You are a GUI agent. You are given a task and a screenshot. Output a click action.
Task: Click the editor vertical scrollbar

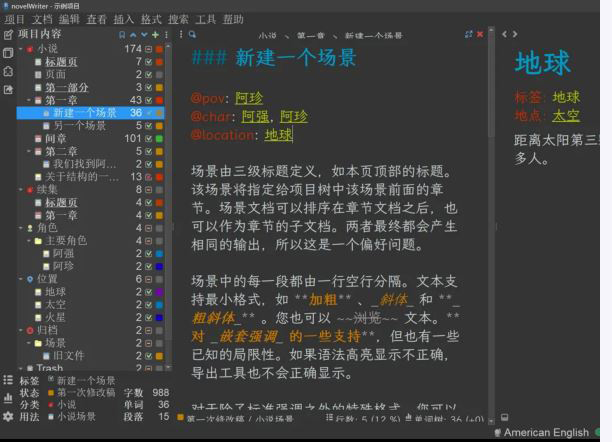tap(491, 226)
